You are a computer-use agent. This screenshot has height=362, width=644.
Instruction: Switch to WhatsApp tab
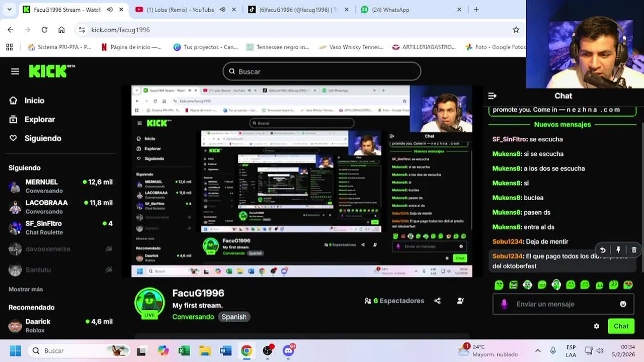point(390,10)
